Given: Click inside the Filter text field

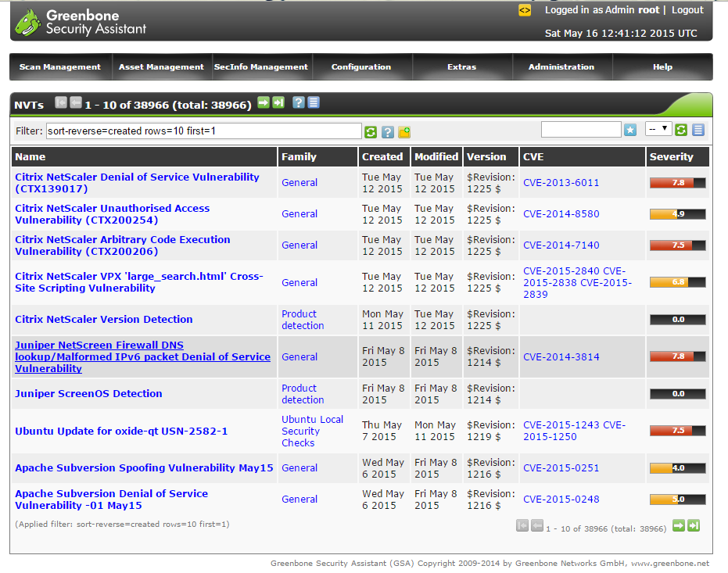Looking at the screenshot, I should click(203, 130).
